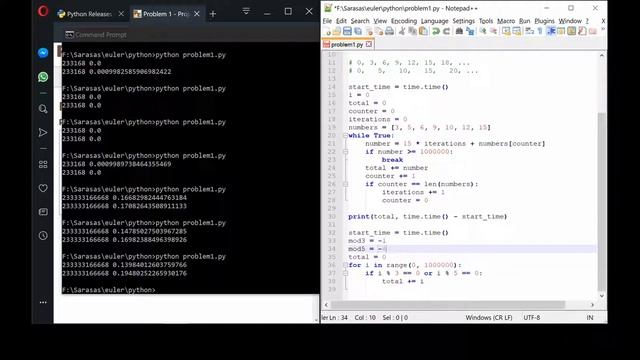This screenshot has width=640, height=360.
Task: Collapse fold marker at 'if i % 3 == 0'
Action: tap(345, 273)
